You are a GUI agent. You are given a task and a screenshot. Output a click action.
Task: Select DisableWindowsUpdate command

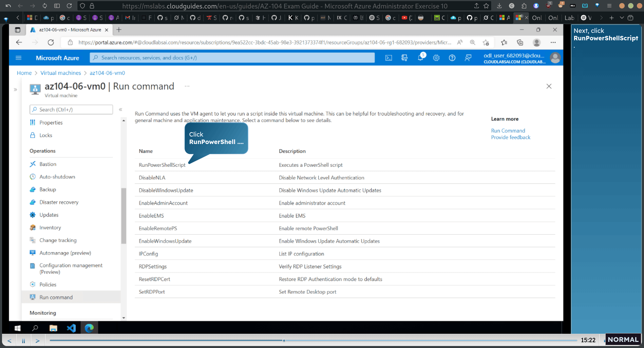(166, 190)
